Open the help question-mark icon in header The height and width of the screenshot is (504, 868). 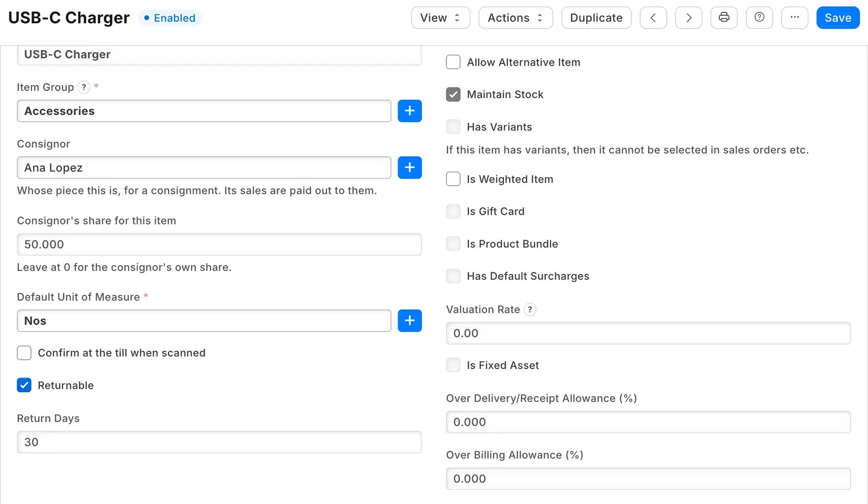[759, 18]
